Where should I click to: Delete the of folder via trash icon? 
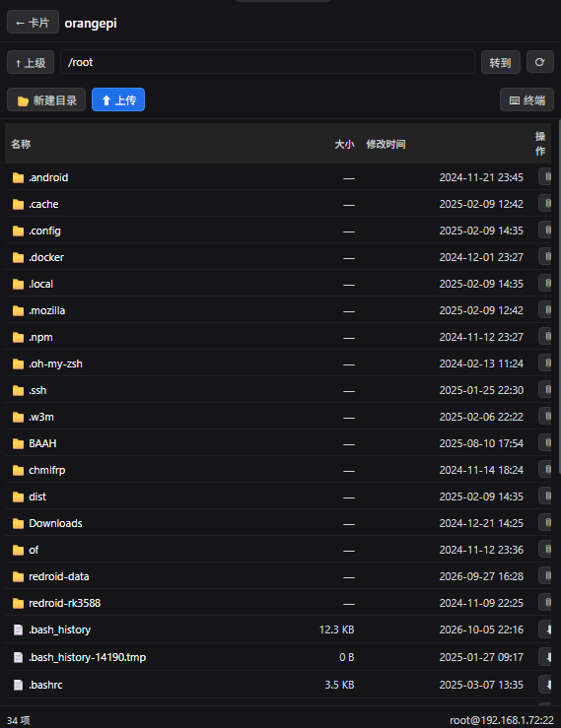[545, 550]
